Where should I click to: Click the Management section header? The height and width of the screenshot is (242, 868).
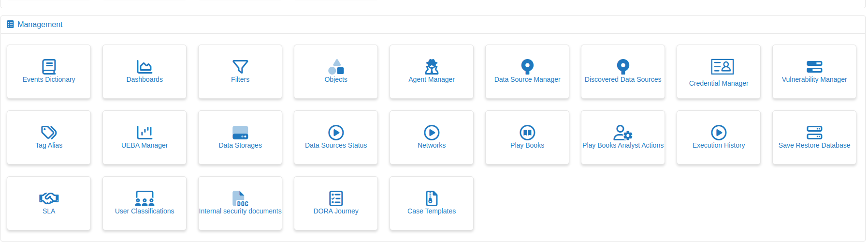pos(40,24)
